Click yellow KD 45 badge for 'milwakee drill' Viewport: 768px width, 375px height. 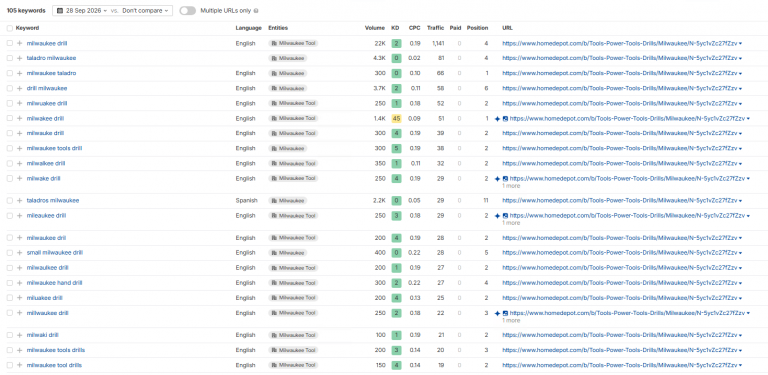[x=396, y=118]
